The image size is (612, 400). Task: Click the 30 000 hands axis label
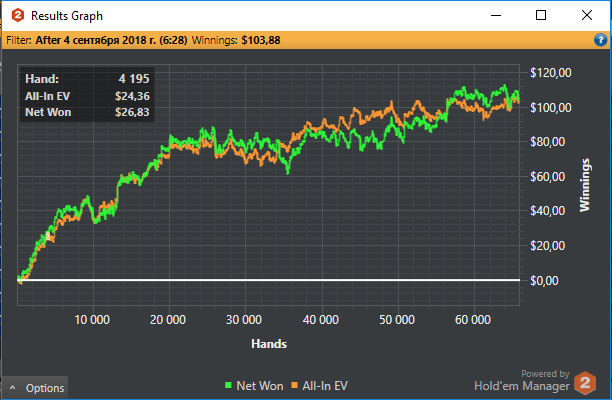point(244,320)
